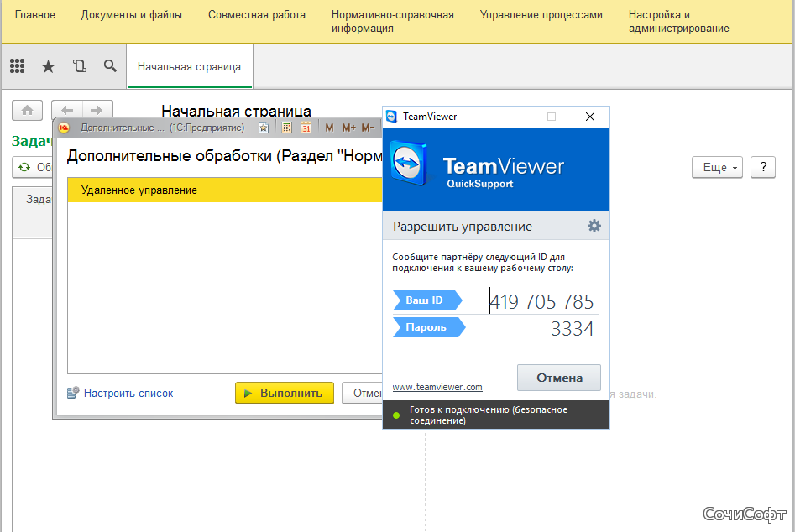Open the www.teamviewer.com link
This screenshot has width=795, height=532.
(x=437, y=387)
